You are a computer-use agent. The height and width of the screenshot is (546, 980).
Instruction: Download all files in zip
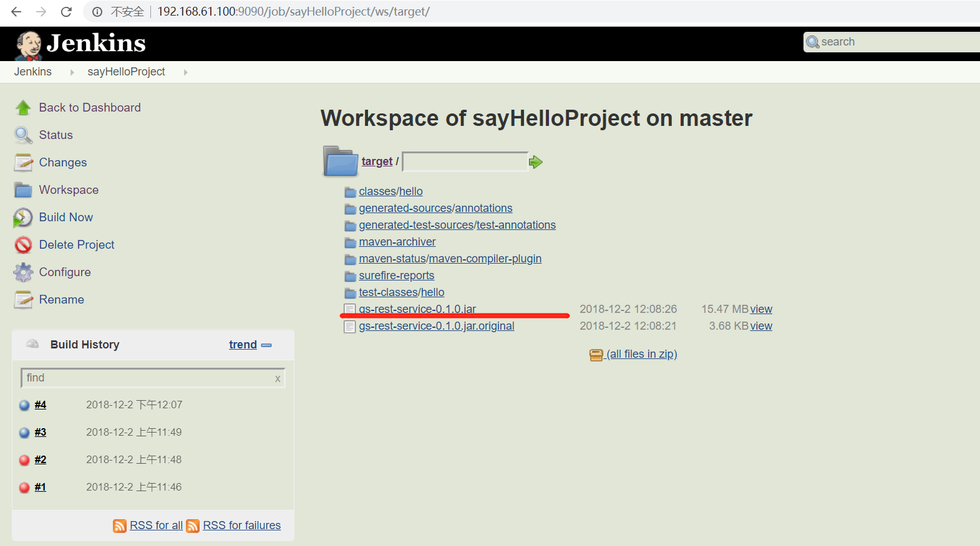[x=641, y=354]
